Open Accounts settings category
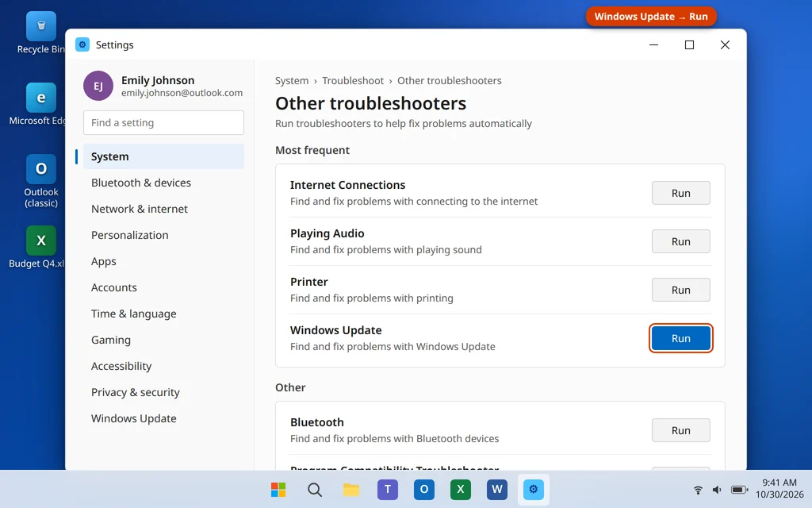 tap(163, 287)
